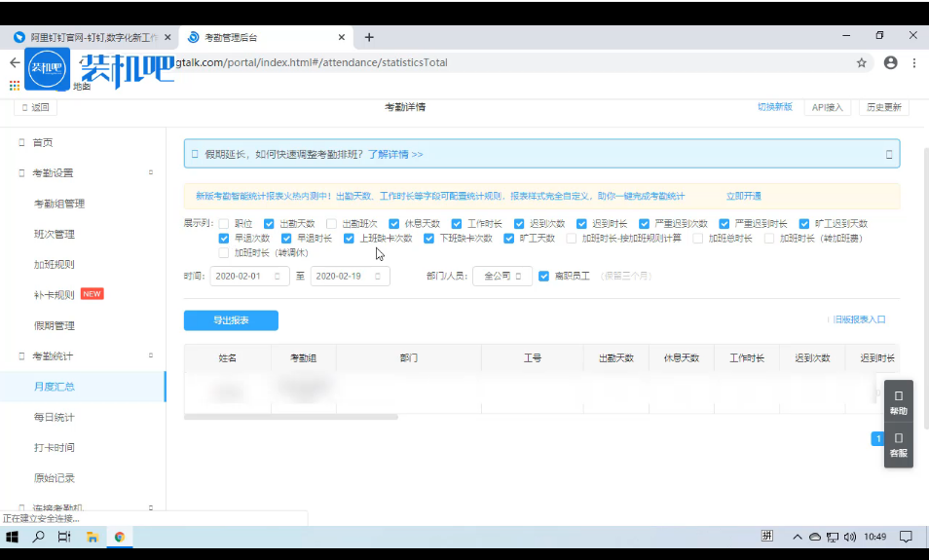
Task: Open the 了解详情 link
Action: click(394, 154)
